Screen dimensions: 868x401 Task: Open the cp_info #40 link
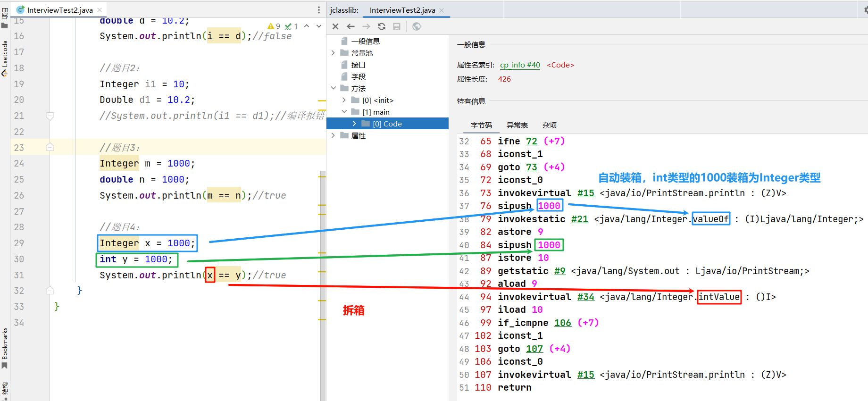(520, 65)
